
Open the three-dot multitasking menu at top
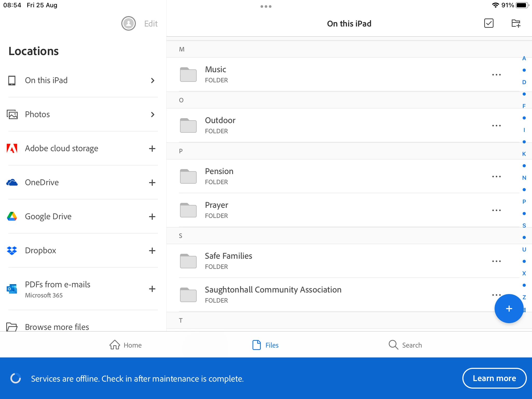point(266,6)
